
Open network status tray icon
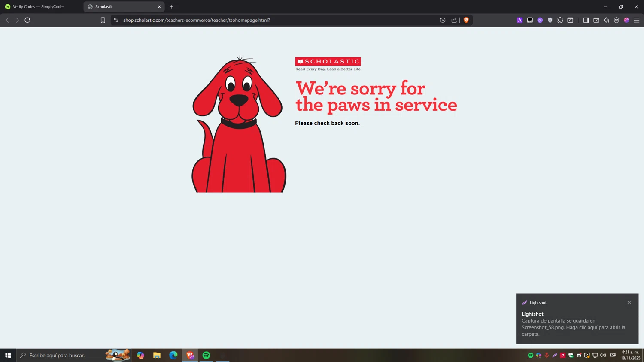tap(595, 355)
